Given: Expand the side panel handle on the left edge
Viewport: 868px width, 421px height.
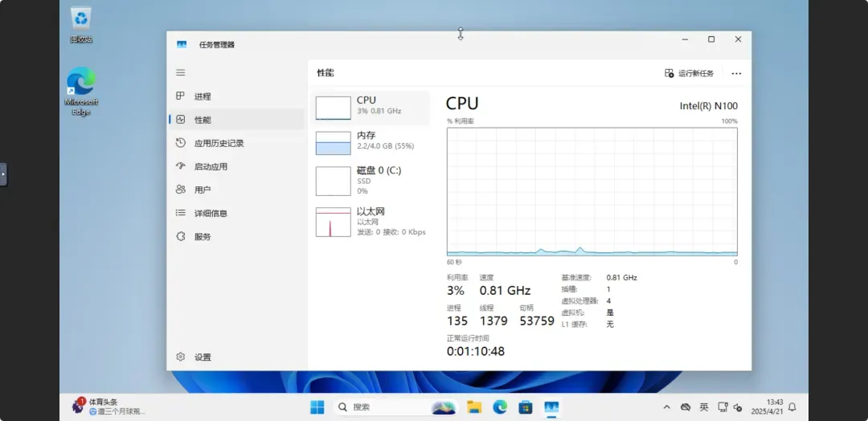Looking at the screenshot, I should point(3,174).
